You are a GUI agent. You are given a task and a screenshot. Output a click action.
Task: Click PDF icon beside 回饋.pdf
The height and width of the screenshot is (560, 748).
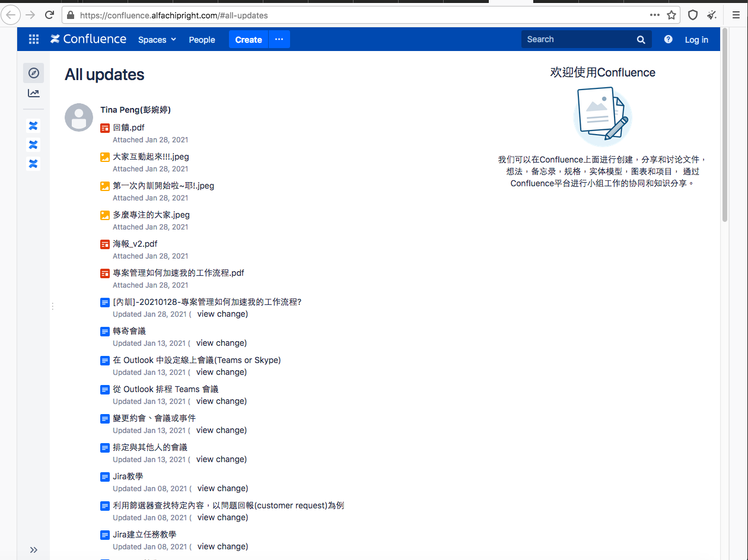(x=105, y=128)
